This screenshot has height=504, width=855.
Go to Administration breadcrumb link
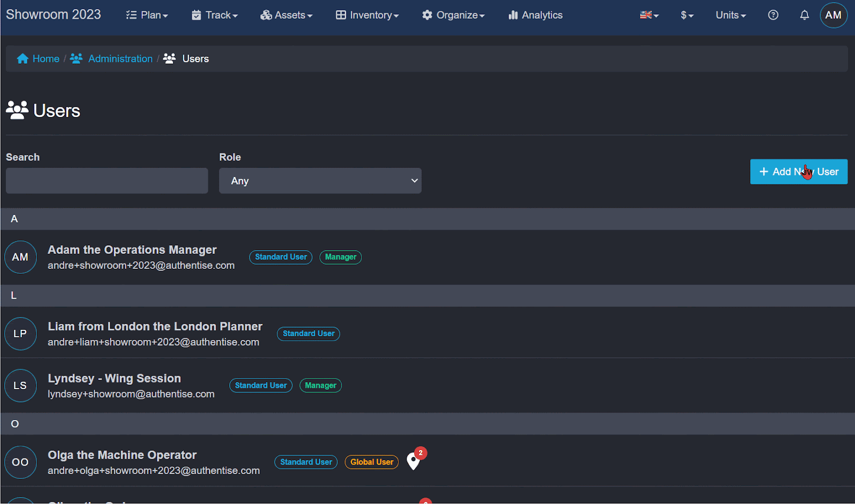[x=120, y=59]
